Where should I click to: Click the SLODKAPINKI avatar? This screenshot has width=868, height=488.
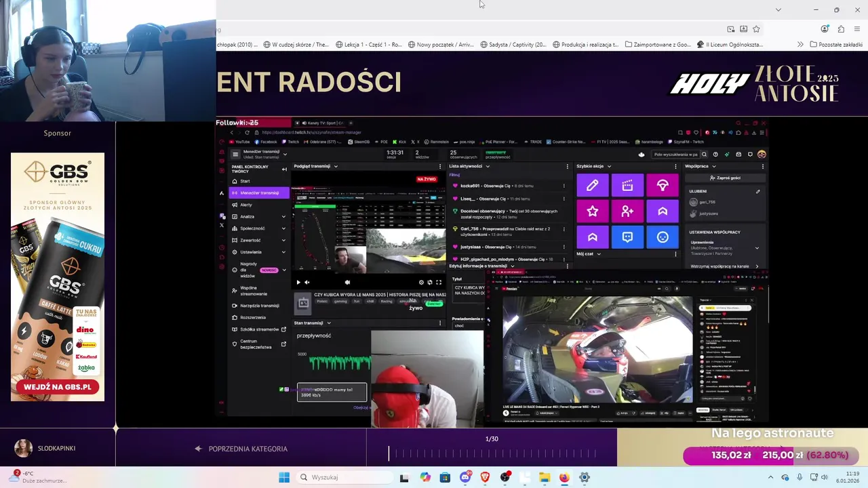coord(23,448)
